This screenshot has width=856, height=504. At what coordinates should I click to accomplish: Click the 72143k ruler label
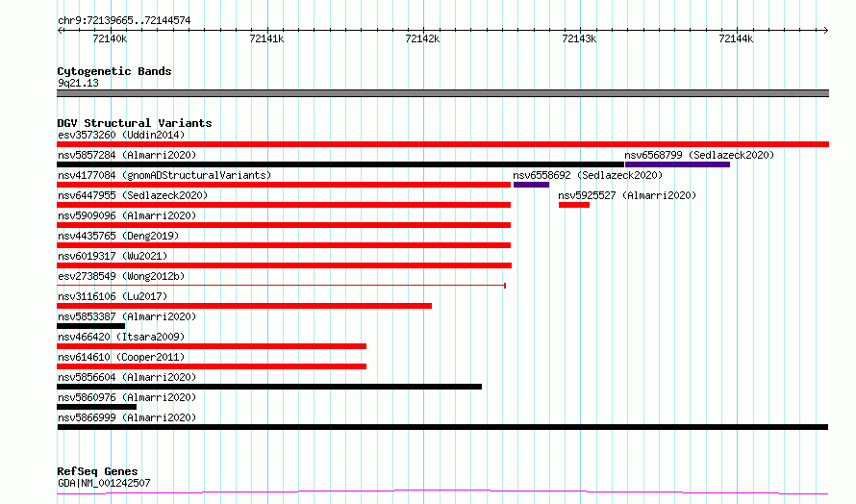[579, 38]
